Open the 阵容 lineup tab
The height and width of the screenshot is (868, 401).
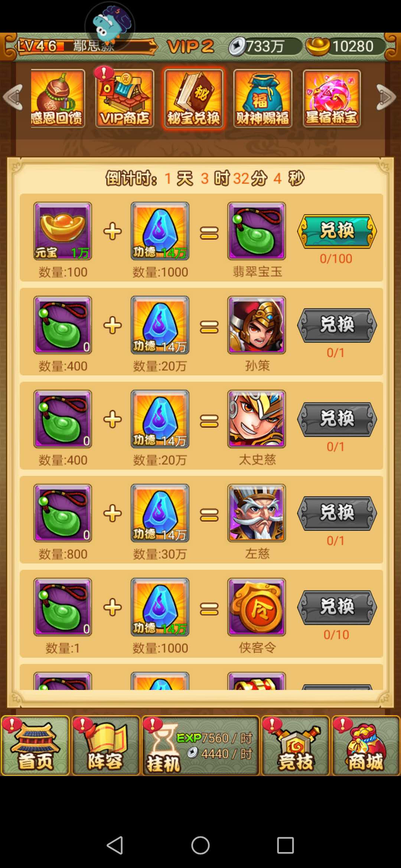[106, 746]
